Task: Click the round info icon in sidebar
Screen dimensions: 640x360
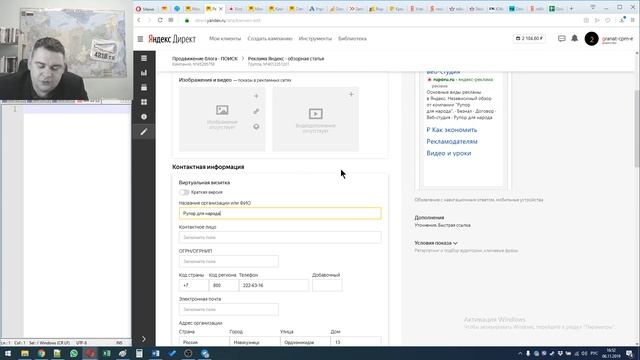Action: [x=144, y=117]
